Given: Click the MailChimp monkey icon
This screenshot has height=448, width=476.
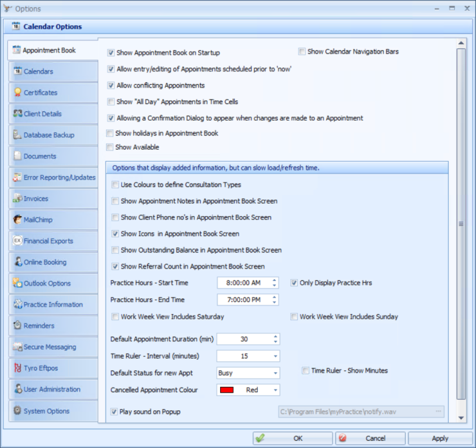Looking at the screenshot, I should 18,219.
